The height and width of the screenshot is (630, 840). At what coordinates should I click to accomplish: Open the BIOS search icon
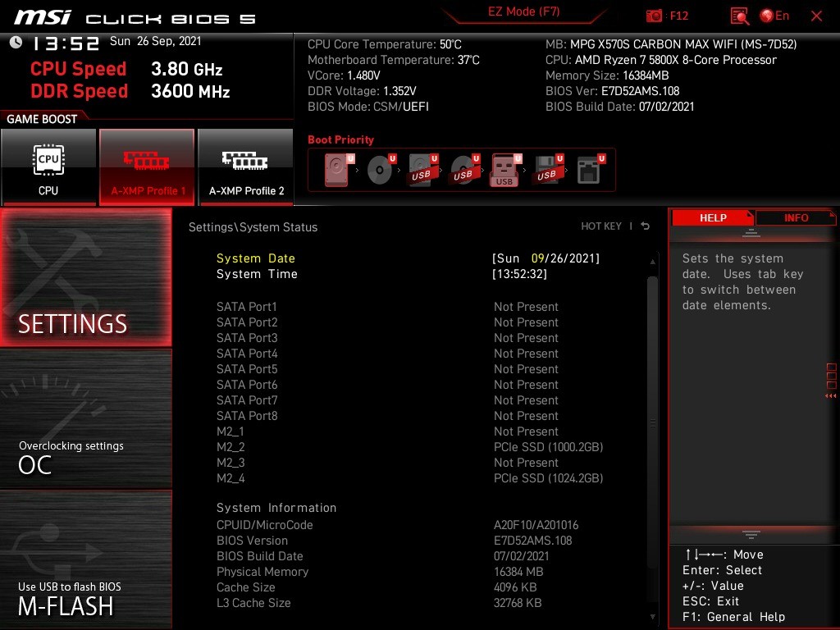[x=739, y=16]
